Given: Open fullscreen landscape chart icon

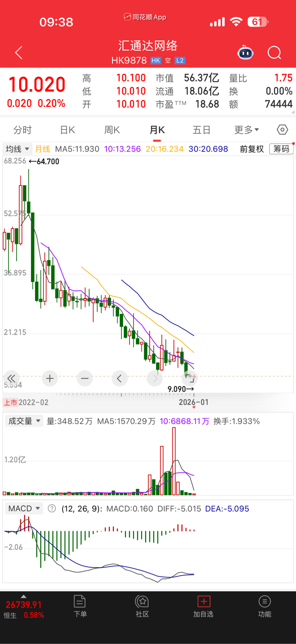Looking at the screenshot, I should pyautogui.click(x=190, y=378).
